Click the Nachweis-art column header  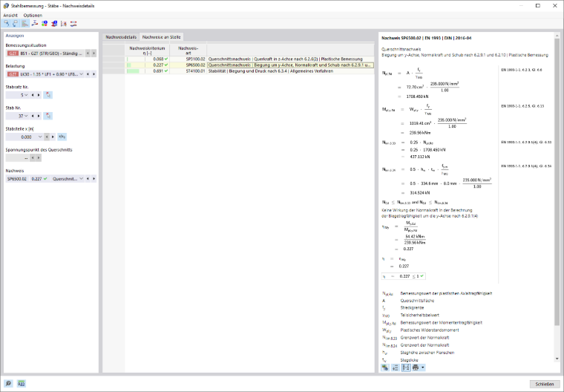pos(188,50)
